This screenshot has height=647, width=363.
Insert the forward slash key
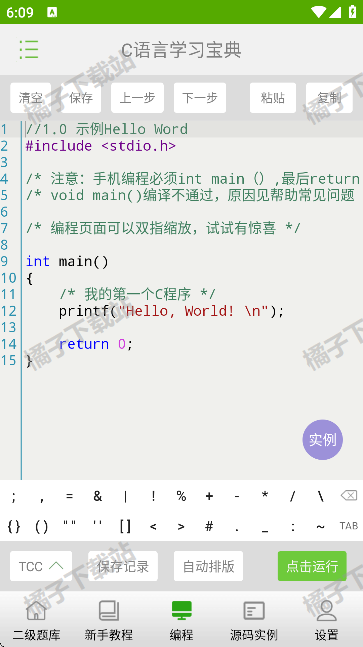tap(292, 496)
